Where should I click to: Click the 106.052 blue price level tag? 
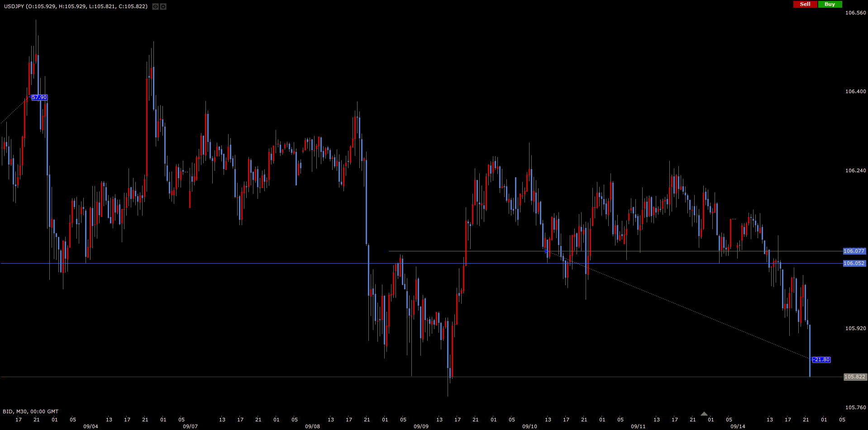pos(854,263)
